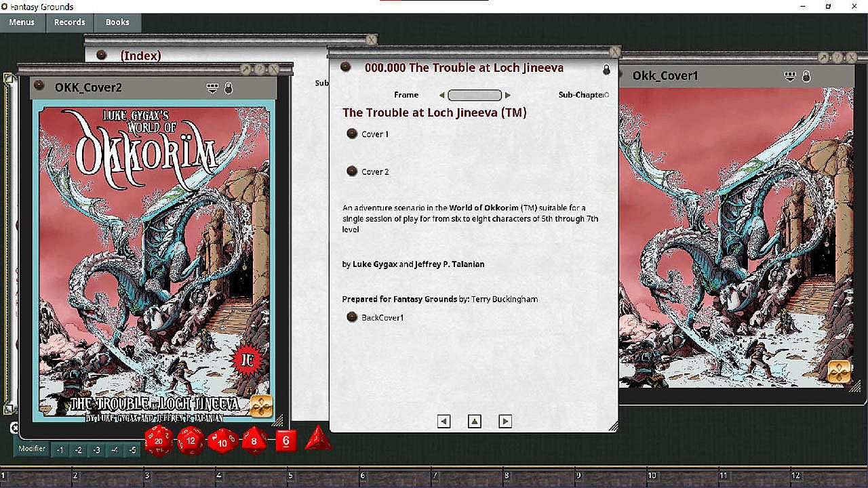Open the Menus menu

pyautogui.click(x=22, y=22)
